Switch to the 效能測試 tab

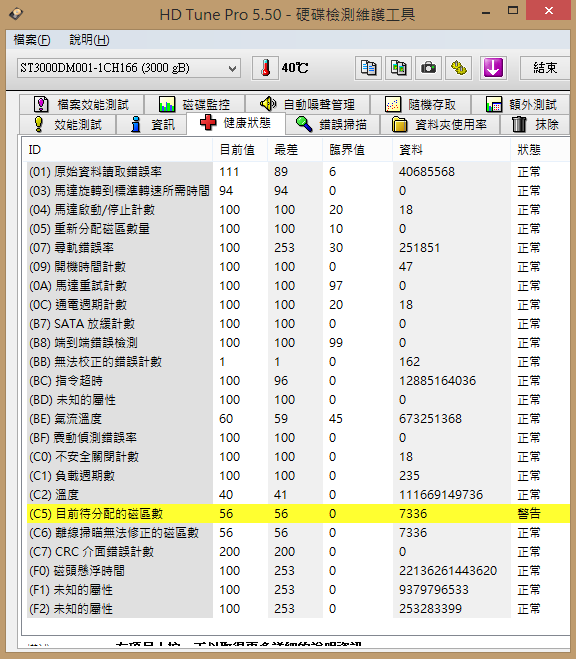(x=67, y=124)
